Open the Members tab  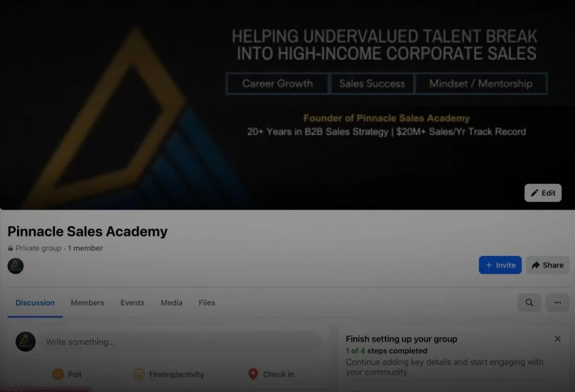click(x=87, y=302)
